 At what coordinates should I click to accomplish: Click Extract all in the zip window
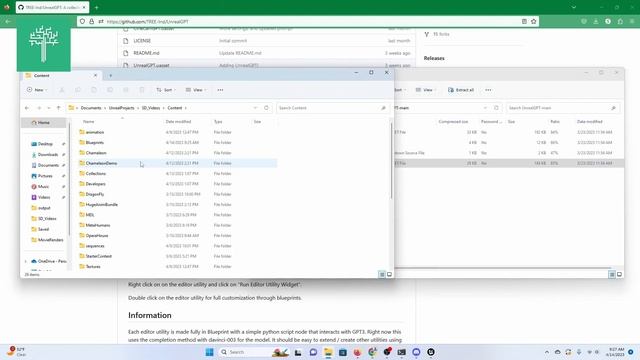click(x=461, y=90)
